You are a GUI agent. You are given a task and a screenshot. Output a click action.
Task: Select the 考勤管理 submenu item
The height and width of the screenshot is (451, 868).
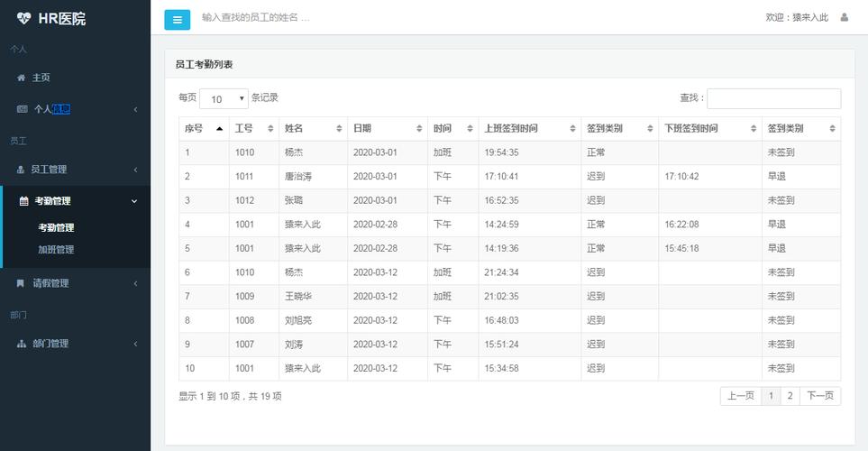56,227
